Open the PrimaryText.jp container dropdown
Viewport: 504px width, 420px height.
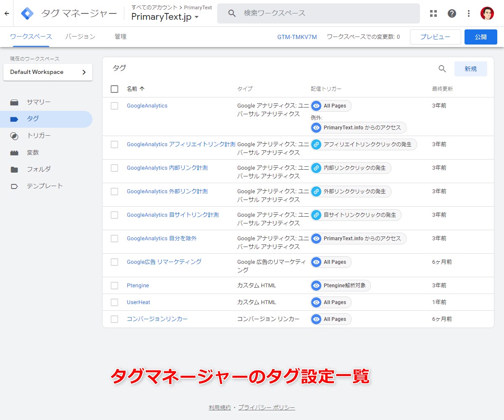pyautogui.click(x=165, y=17)
